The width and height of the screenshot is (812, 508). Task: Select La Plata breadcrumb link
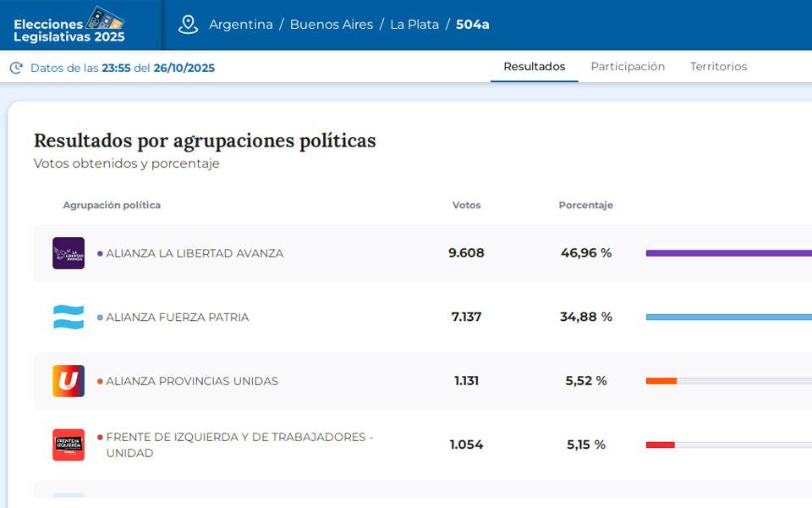(414, 25)
